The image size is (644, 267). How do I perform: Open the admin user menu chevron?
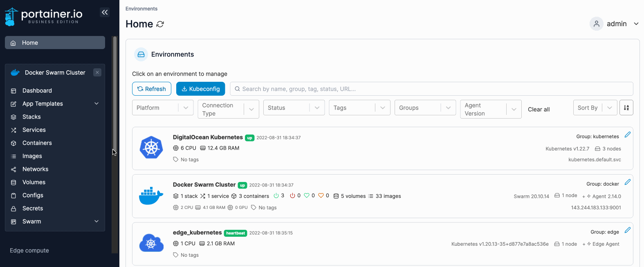(636, 24)
